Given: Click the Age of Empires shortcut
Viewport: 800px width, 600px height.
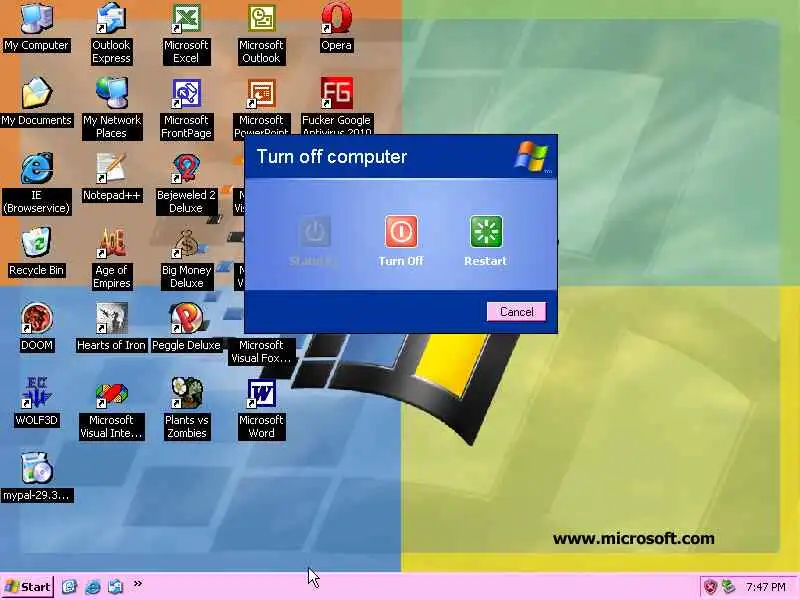Looking at the screenshot, I should [111, 243].
